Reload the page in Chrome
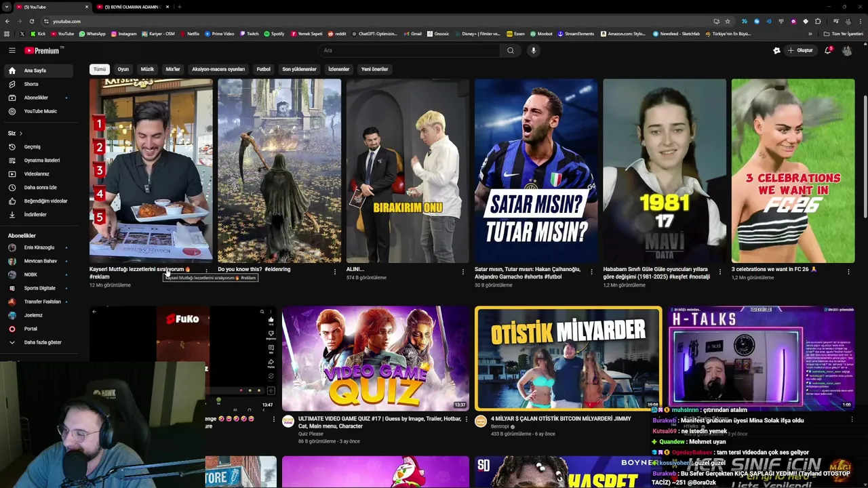 tap(32, 21)
